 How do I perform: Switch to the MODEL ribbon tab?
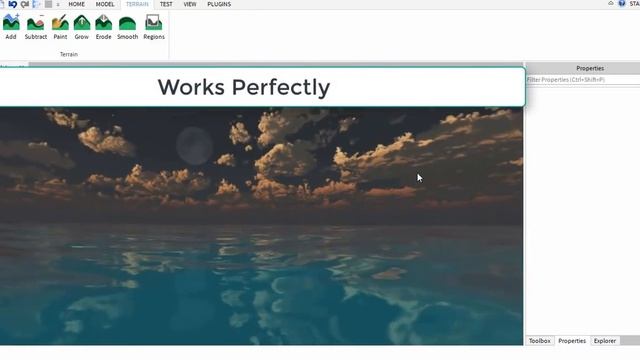click(x=105, y=4)
